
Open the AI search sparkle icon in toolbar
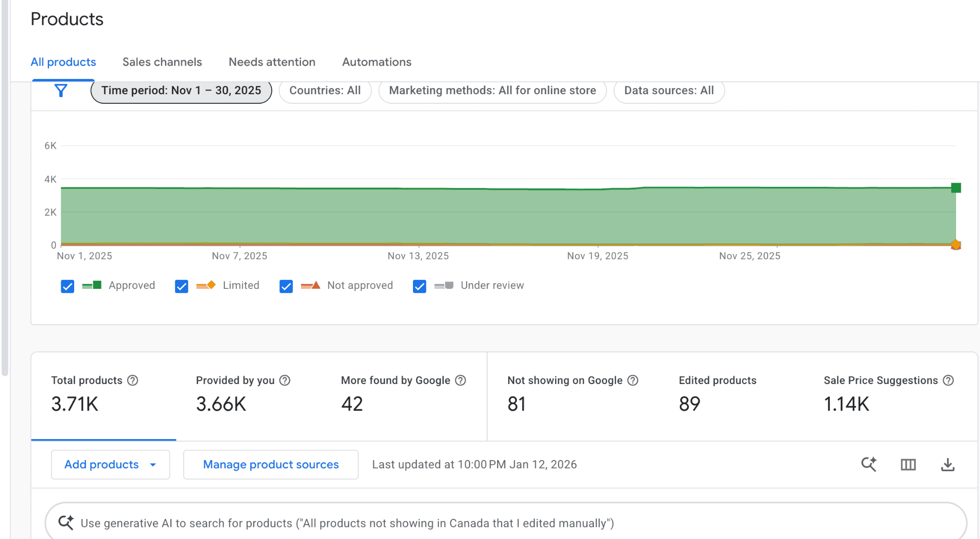coord(869,464)
